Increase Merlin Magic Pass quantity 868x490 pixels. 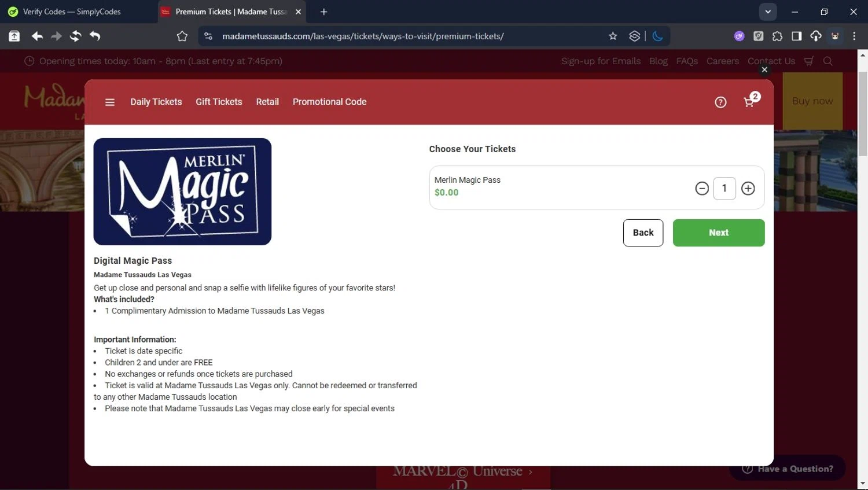tap(748, 189)
